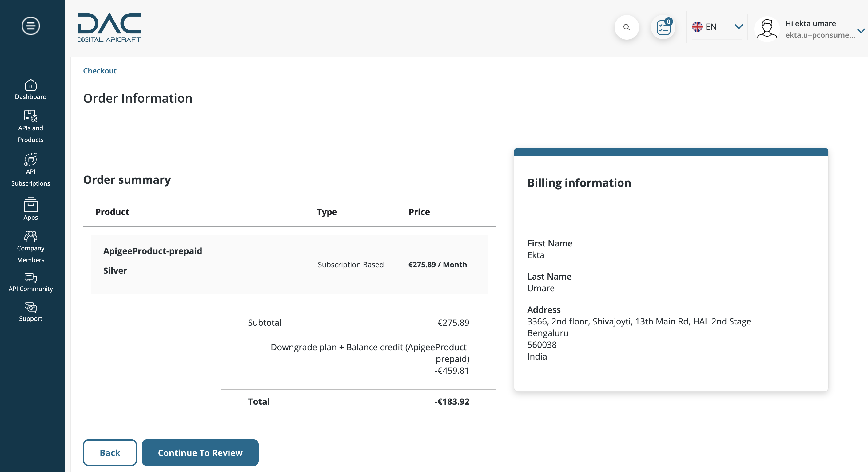The height and width of the screenshot is (472, 868).
Task: Click the Type column header
Action: pyautogui.click(x=327, y=212)
